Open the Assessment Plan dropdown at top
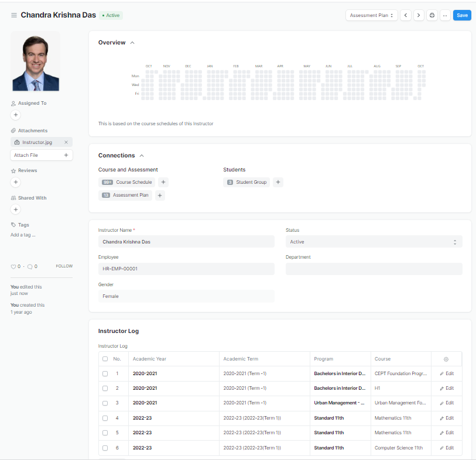The image size is (476, 460). point(371,15)
